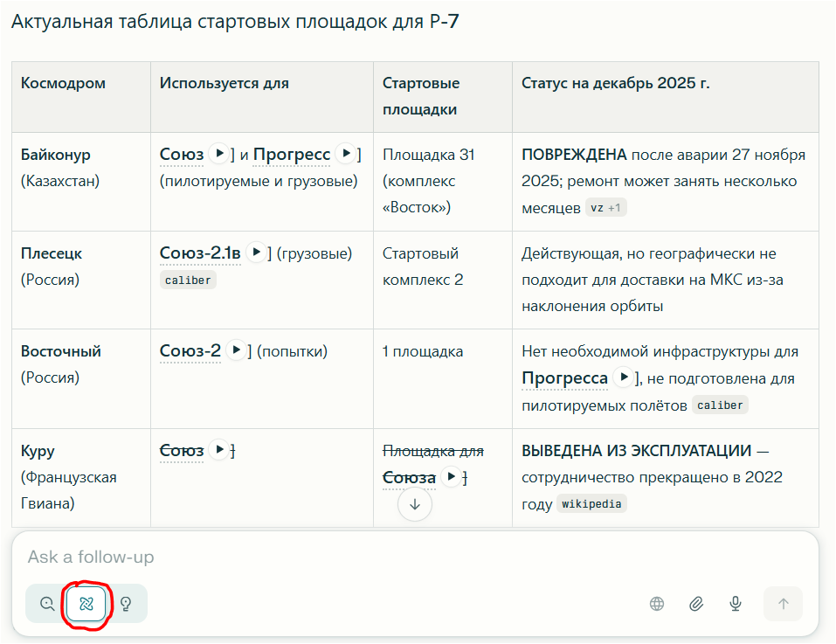The image size is (836, 644).
Task: Click play button beside Союз in Байконур row
Action: click(218, 154)
